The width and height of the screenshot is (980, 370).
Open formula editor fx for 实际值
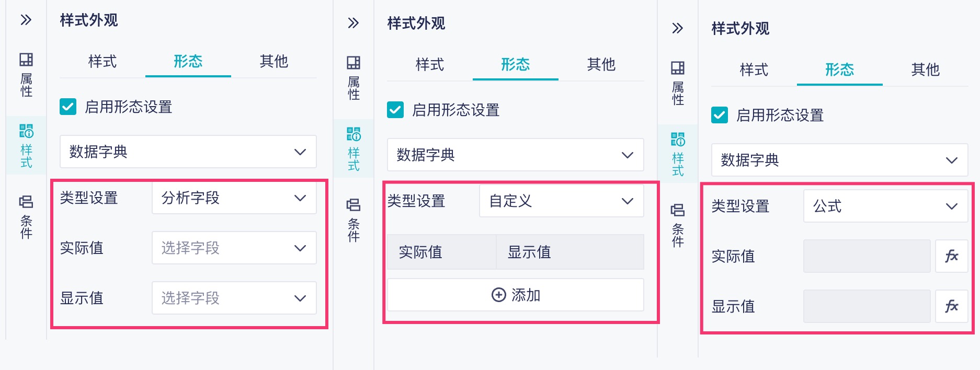coord(951,256)
